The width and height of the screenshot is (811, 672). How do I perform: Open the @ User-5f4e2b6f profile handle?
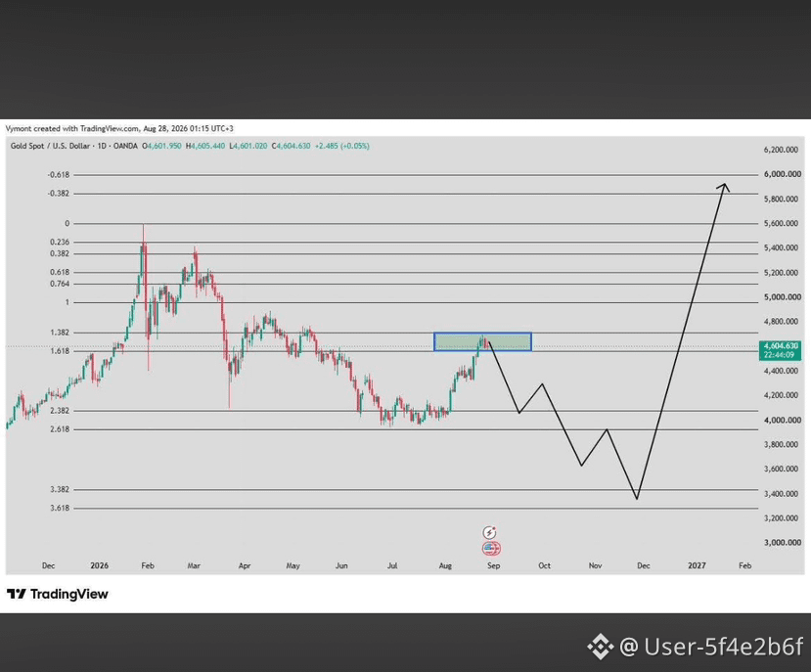(711, 647)
